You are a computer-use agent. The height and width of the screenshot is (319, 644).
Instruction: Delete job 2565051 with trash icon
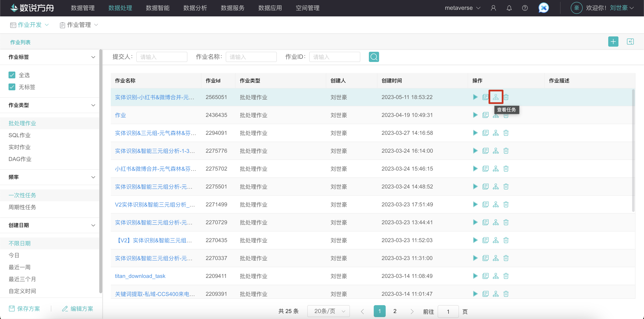(x=506, y=97)
